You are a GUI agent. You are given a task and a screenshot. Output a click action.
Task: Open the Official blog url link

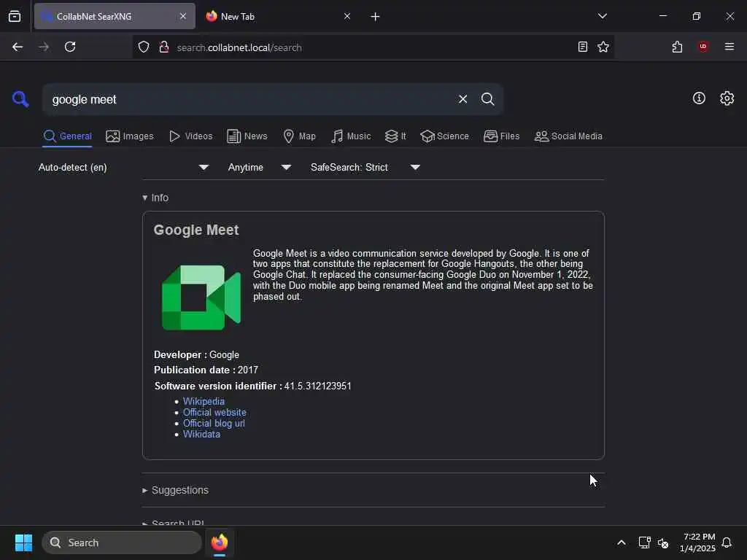[214, 424]
